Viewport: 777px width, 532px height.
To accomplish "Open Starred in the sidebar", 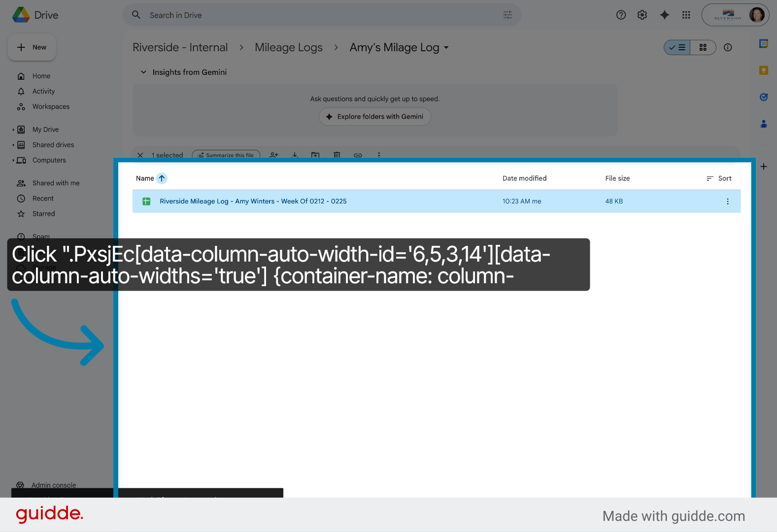I will coord(43,213).
